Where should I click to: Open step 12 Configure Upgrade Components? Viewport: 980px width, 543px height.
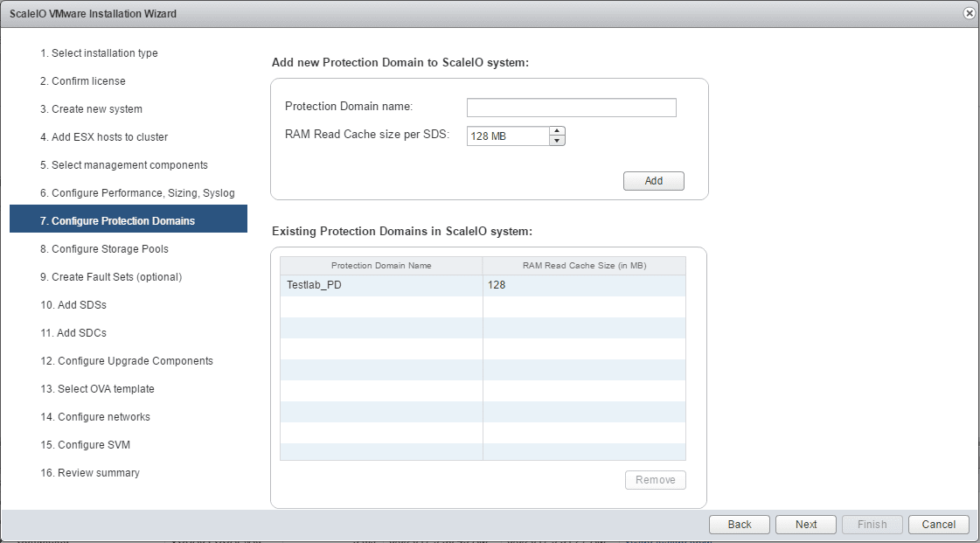(126, 361)
